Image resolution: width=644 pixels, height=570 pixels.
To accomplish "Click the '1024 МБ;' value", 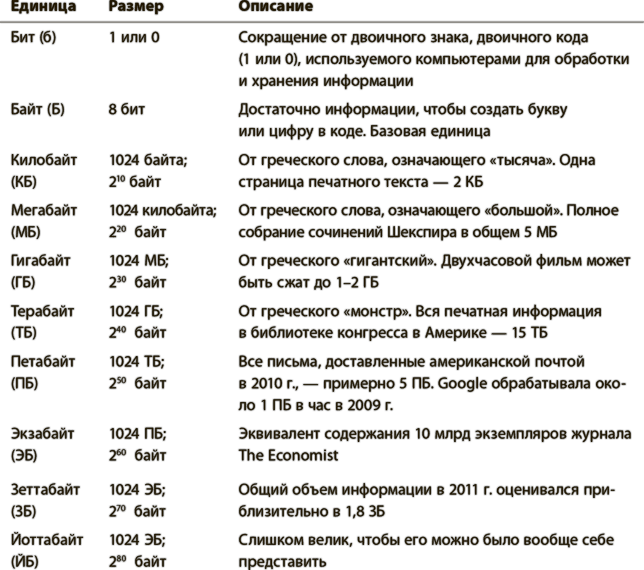I will (139, 260).
